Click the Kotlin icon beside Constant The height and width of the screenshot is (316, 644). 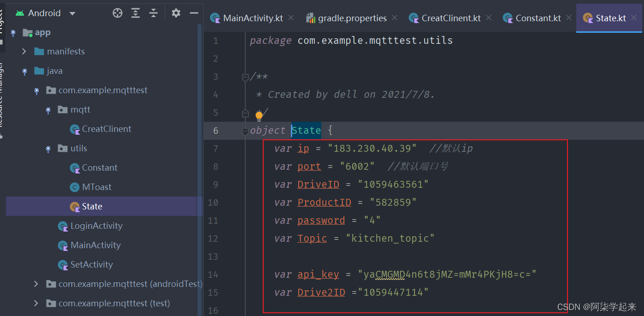tap(75, 168)
